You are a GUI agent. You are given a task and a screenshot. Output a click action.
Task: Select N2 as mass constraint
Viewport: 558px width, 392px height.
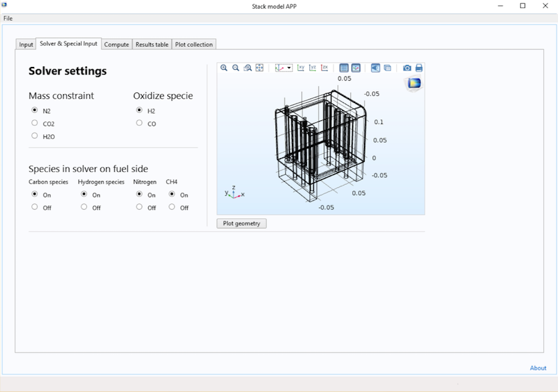click(x=35, y=110)
